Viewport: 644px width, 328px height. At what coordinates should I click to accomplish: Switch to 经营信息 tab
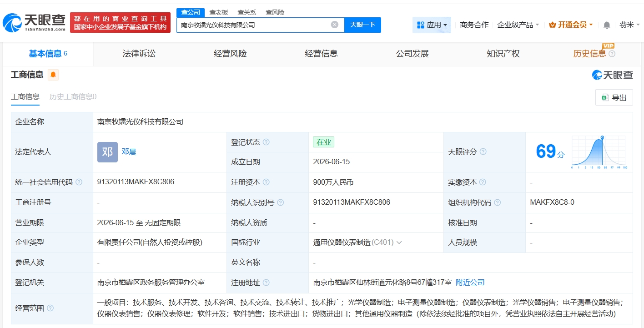[321, 54]
